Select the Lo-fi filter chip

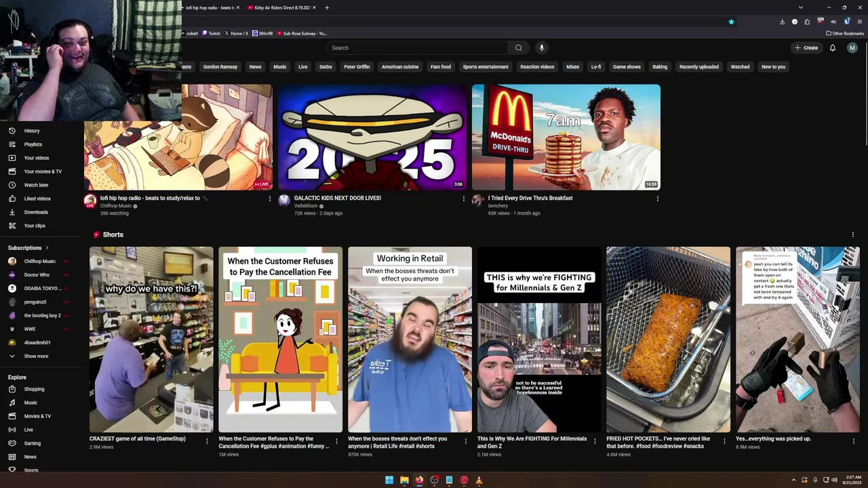596,67
